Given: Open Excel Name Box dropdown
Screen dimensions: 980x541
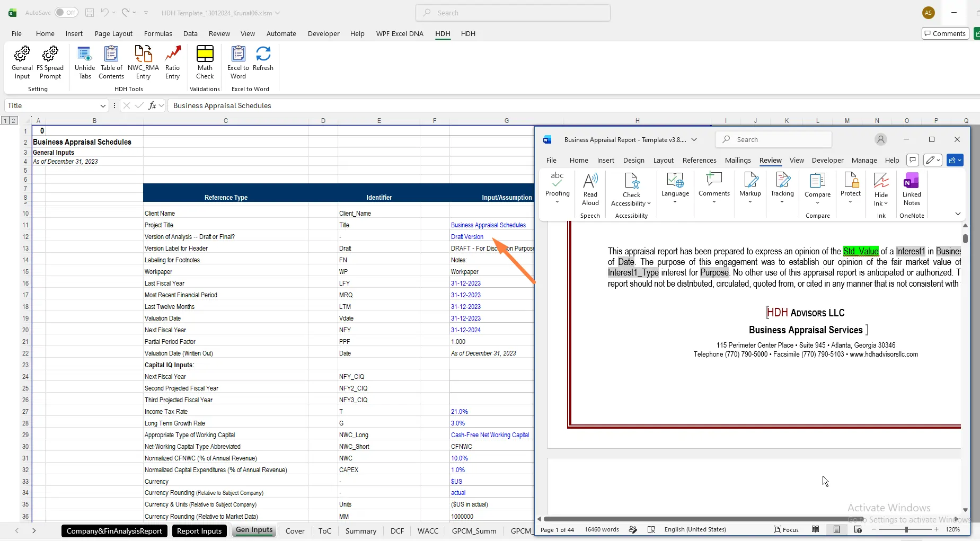Looking at the screenshot, I should [x=103, y=105].
